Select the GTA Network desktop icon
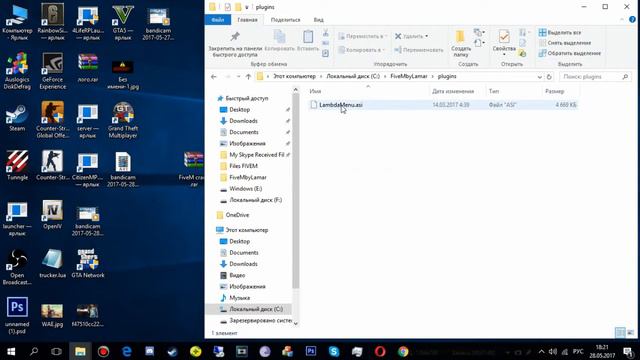640x360 pixels. point(88,264)
